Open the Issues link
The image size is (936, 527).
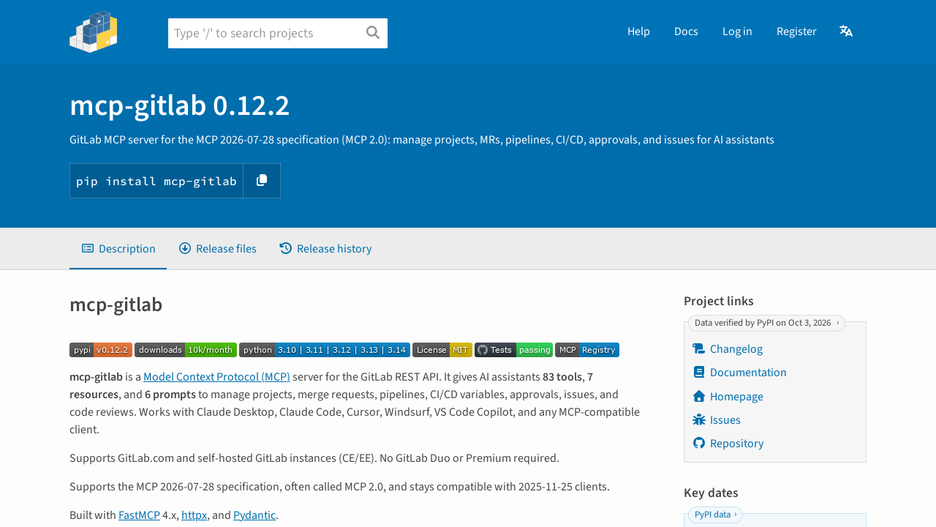(725, 420)
